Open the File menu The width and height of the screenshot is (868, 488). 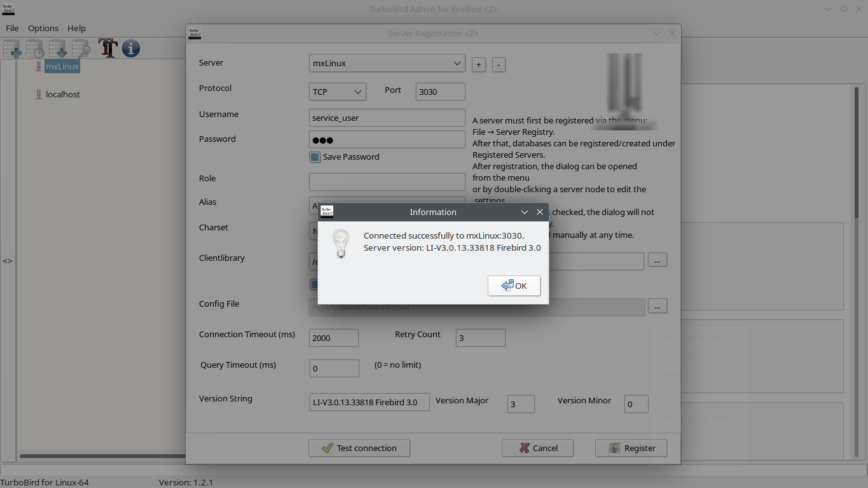12,28
